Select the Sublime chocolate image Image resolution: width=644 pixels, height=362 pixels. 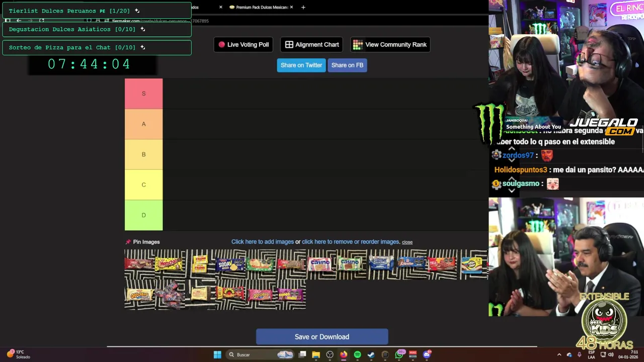(381, 264)
